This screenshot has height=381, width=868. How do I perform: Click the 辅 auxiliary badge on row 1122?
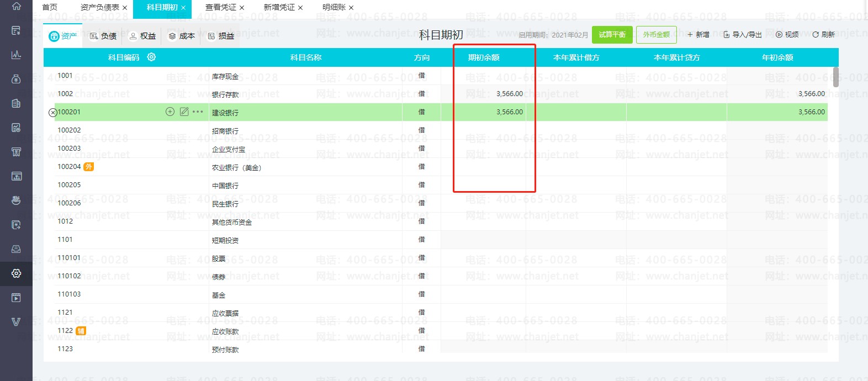[x=81, y=331]
